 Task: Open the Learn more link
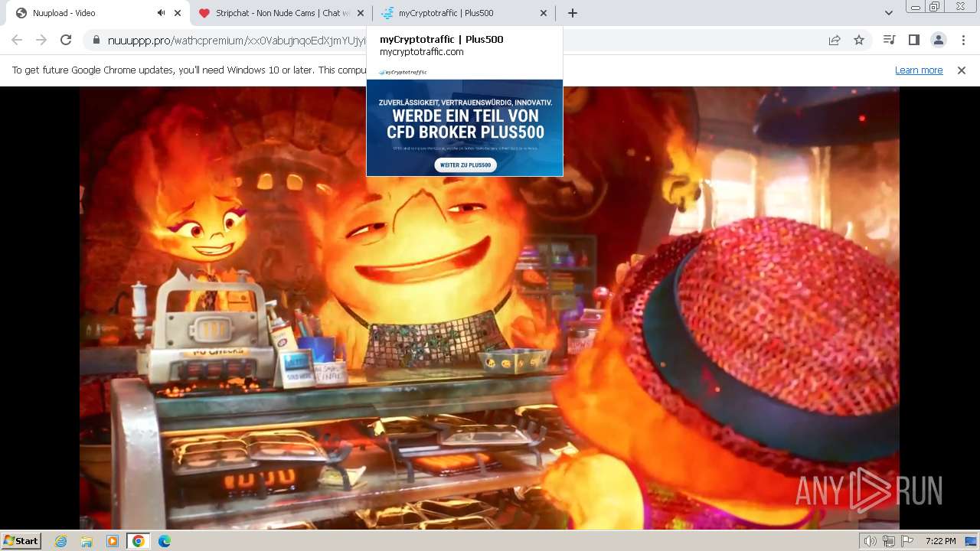coord(919,70)
